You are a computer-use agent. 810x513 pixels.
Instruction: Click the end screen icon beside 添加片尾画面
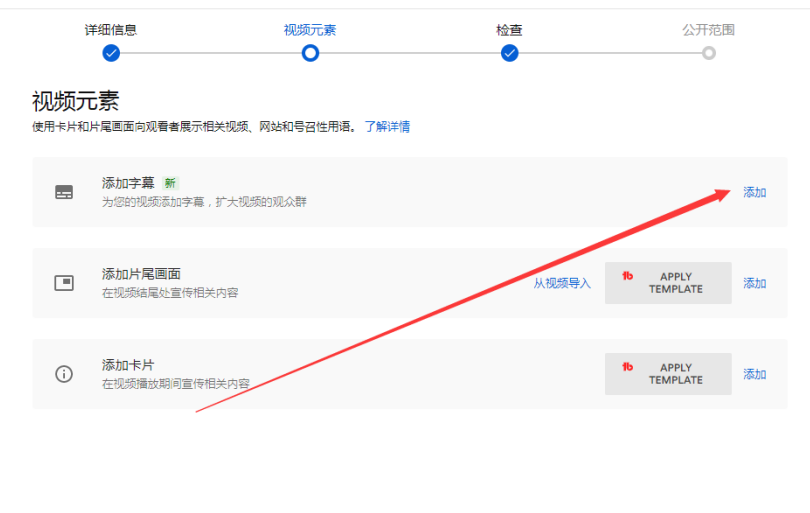click(x=64, y=283)
